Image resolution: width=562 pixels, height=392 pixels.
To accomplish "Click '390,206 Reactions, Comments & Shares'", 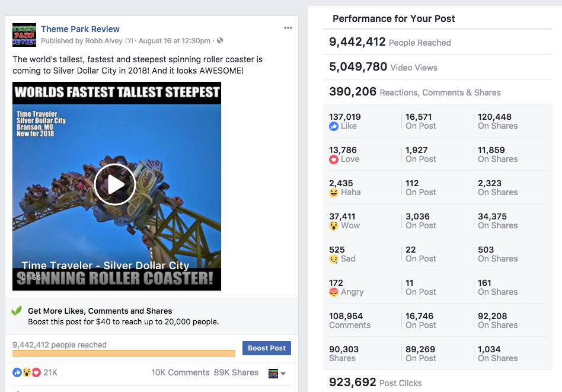I will coord(415,92).
